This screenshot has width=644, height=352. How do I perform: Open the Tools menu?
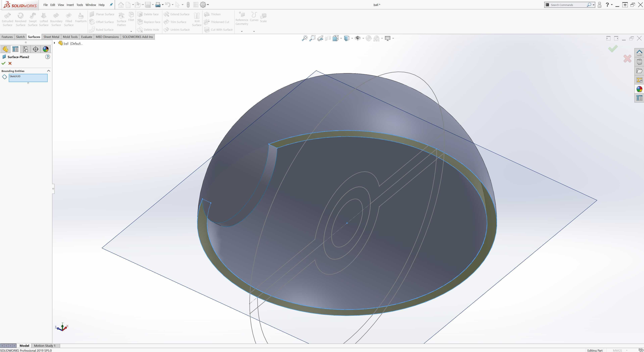click(80, 5)
